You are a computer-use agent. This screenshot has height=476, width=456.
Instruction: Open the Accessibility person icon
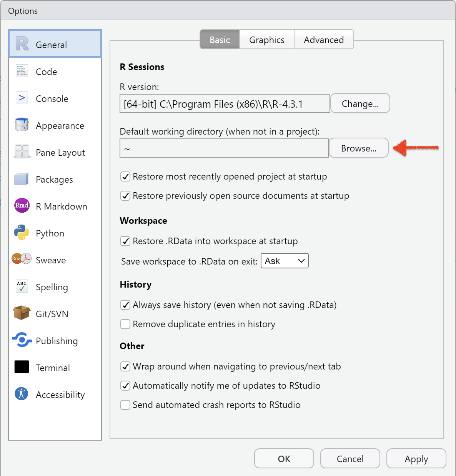(x=22, y=394)
